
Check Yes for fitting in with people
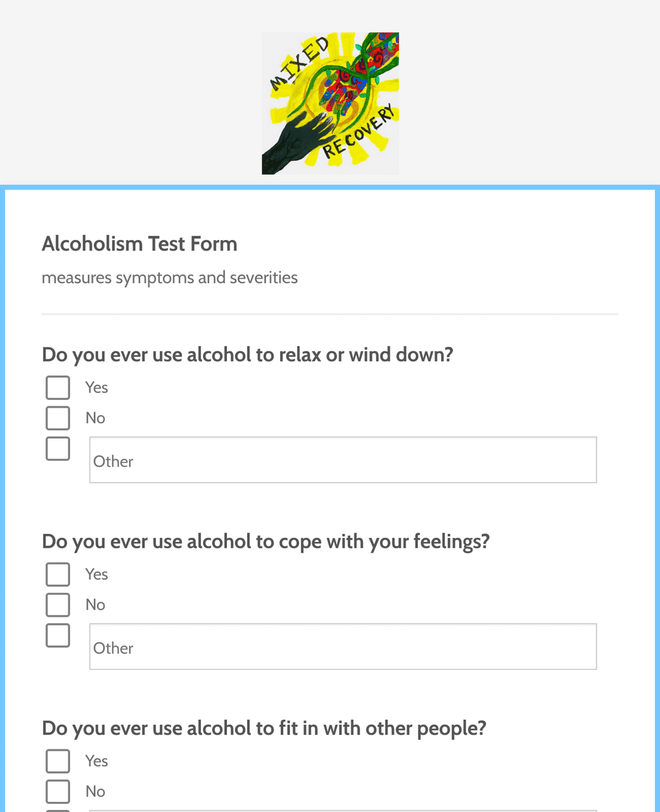[x=58, y=761]
